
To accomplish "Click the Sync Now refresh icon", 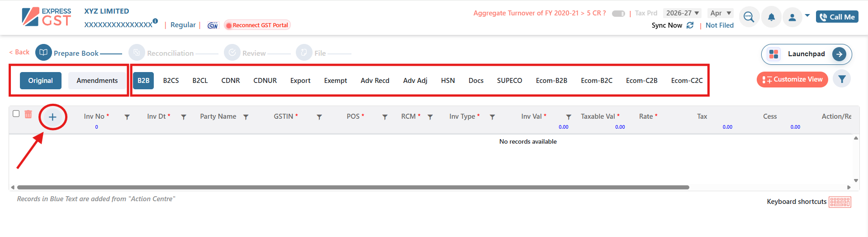I will pyautogui.click(x=690, y=25).
